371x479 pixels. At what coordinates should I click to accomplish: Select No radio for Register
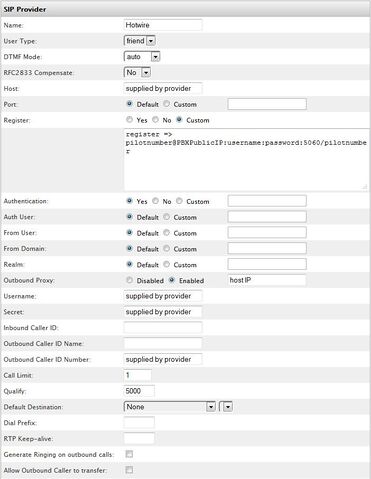[x=155, y=119]
